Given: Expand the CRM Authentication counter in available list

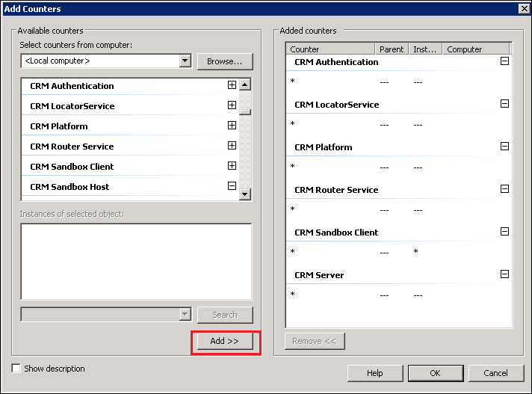Looking at the screenshot, I should (232, 85).
